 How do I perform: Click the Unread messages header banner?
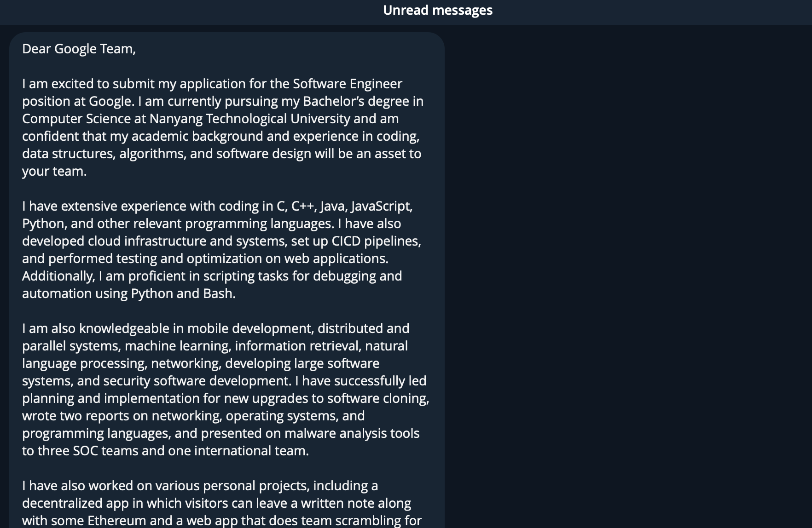[437, 10]
